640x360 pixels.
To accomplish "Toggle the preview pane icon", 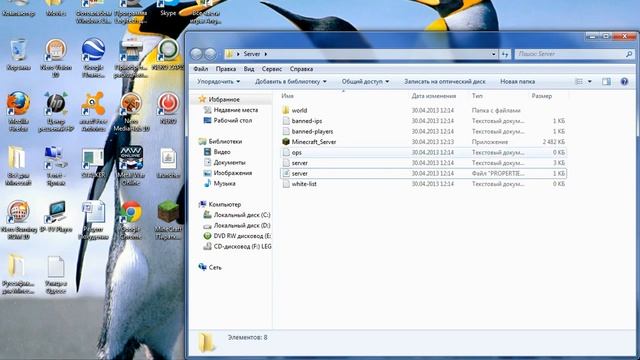I will tap(607, 82).
